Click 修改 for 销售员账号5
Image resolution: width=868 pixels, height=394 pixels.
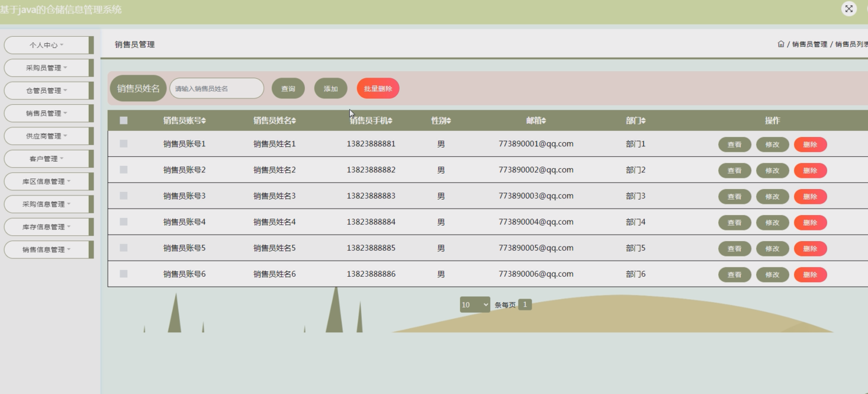point(773,249)
